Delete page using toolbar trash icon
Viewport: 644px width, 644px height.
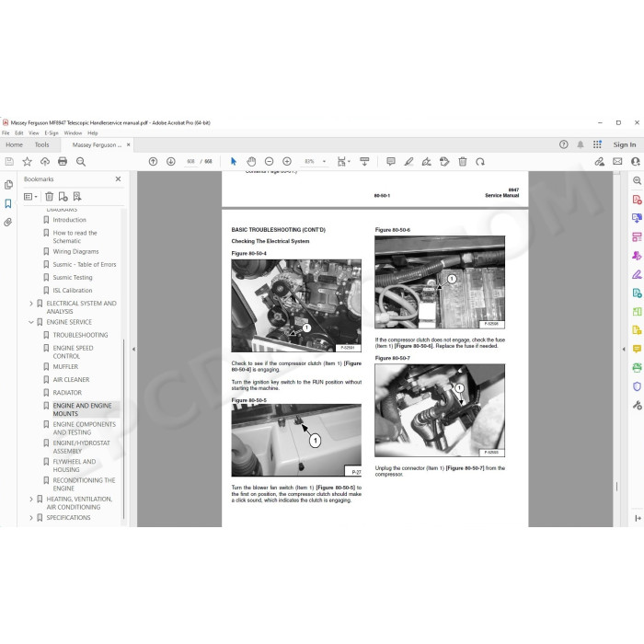coord(463,161)
